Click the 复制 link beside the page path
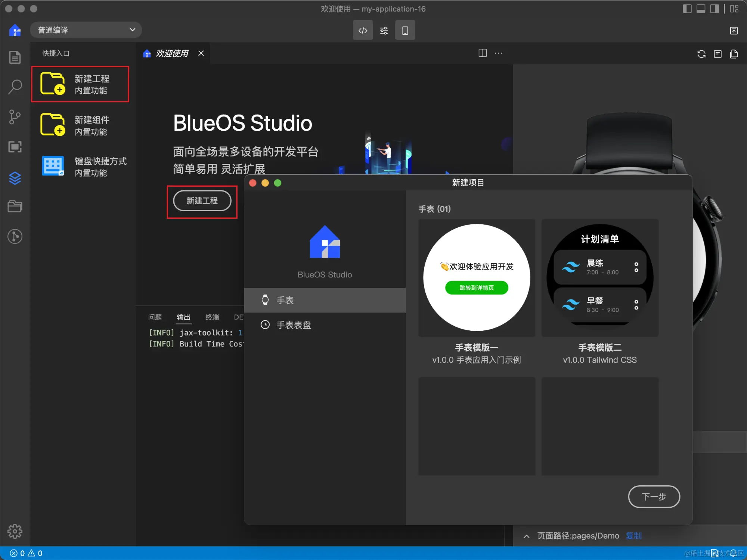This screenshot has height=560, width=747. click(x=633, y=536)
